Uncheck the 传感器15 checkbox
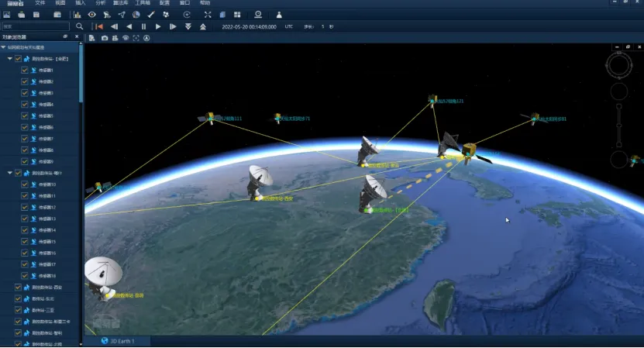Viewport: 644px width, 348px height. (x=25, y=242)
